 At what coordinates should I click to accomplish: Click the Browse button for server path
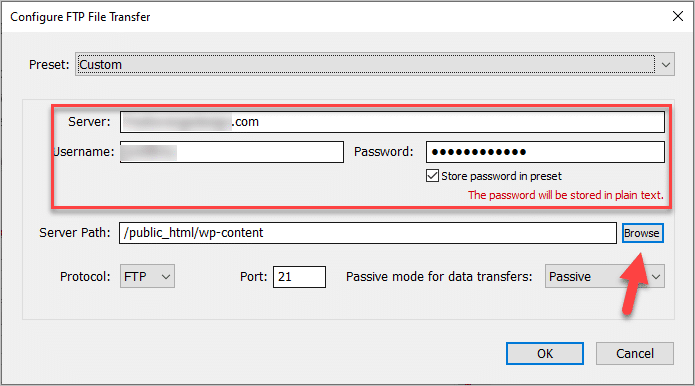[x=642, y=233]
